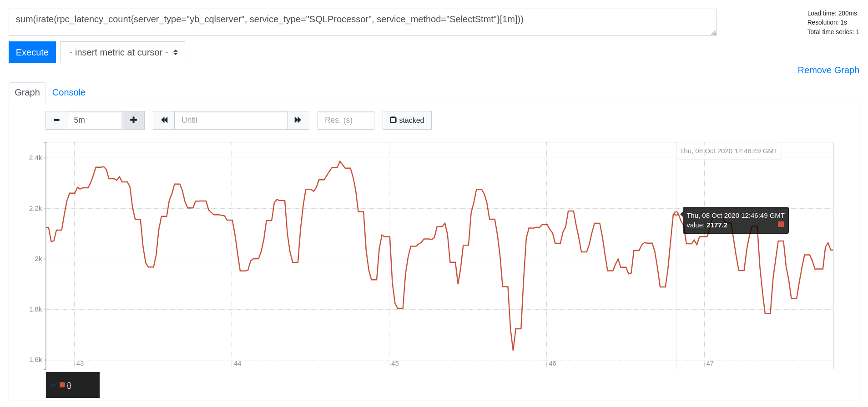
Task: Click the square icon next to stacked label
Action: coord(393,120)
